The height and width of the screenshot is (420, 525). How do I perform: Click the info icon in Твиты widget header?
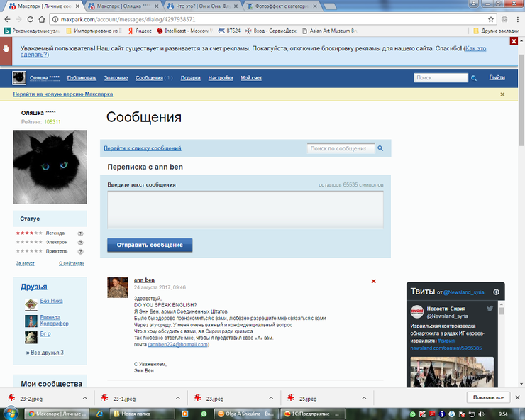(497, 292)
